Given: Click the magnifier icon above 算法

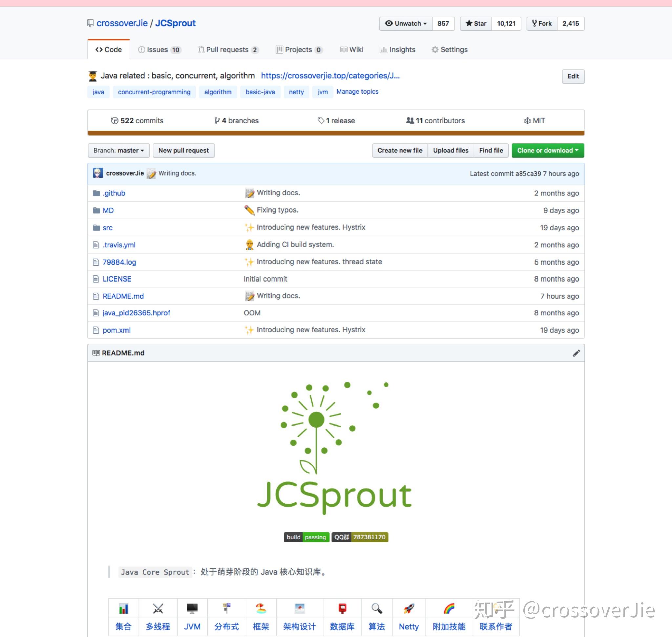Looking at the screenshot, I should pyautogui.click(x=377, y=608).
